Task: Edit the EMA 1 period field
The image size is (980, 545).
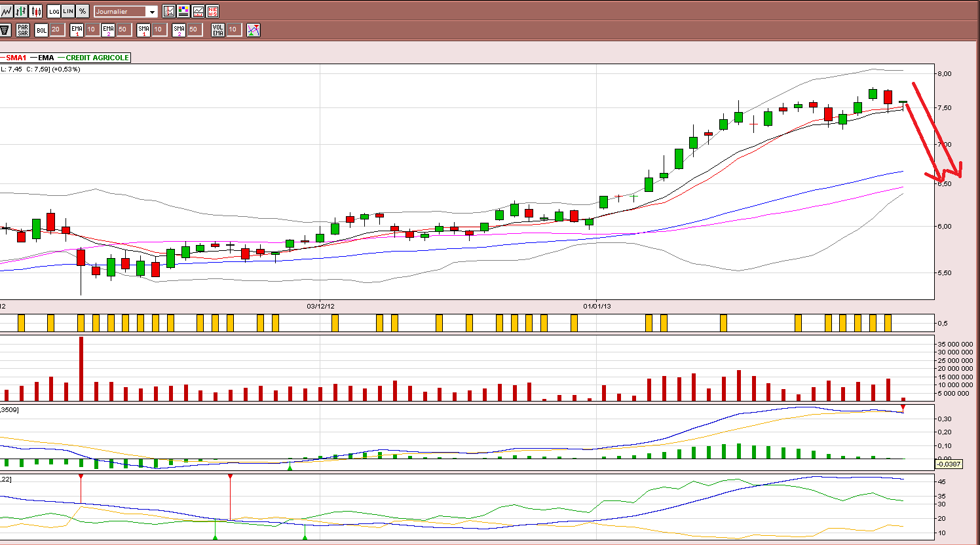Action: (x=92, y=30)
